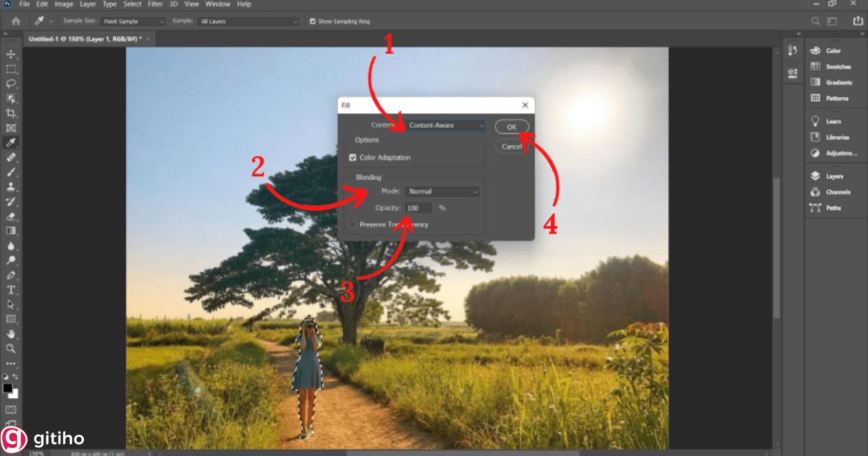Select the Move tool
The width and height of the screenshot is (868, 456).
(10, 53)
